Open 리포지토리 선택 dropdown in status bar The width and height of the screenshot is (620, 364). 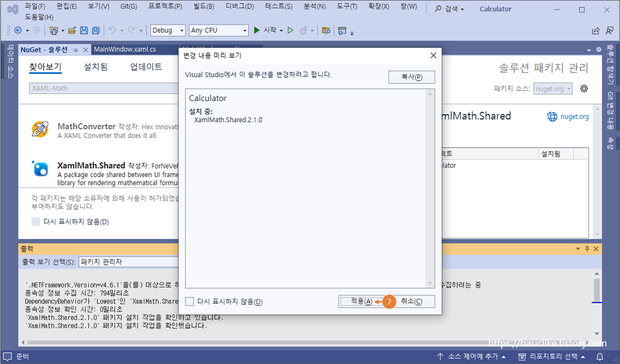[552, 357]
